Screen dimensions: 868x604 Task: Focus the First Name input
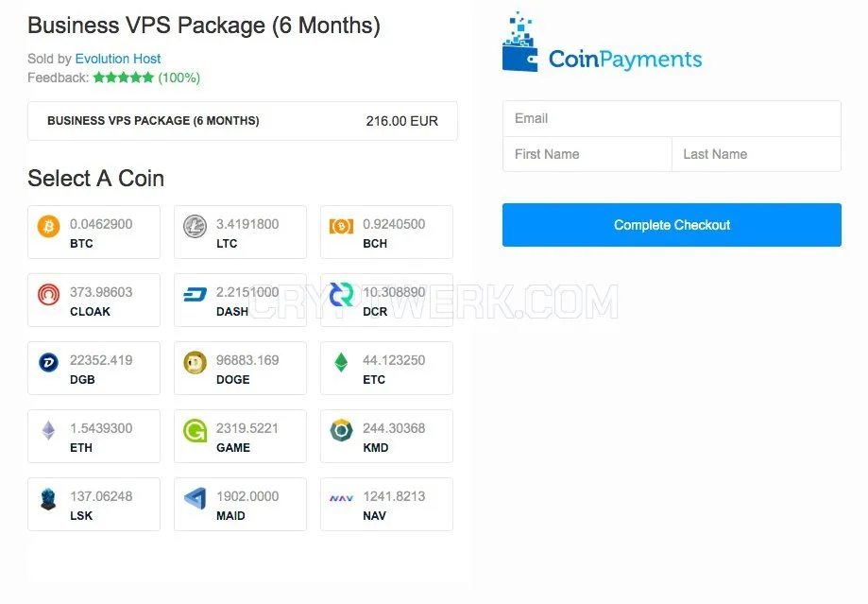[x=587, y=154]
